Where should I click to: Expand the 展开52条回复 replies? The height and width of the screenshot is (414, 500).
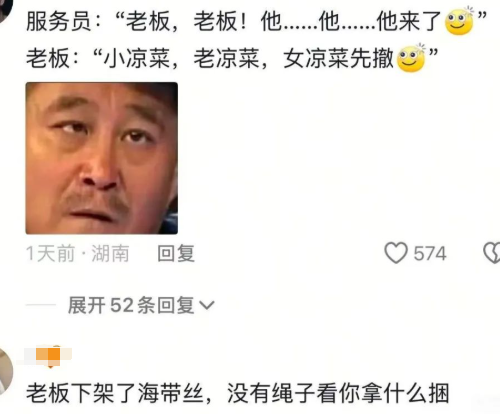[141, 305]
